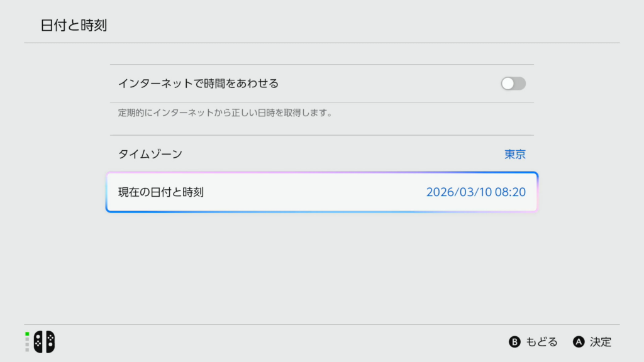Click the もどる back button text
644x362 pixels.
(x=541, y=342)
